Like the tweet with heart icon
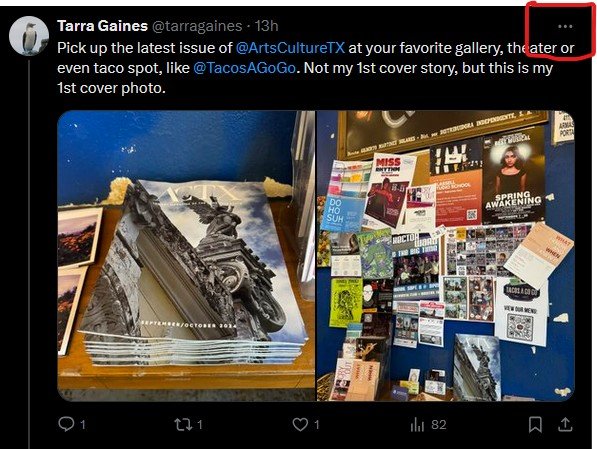Screen dimensions: 597x449 [x=300, y=424]
